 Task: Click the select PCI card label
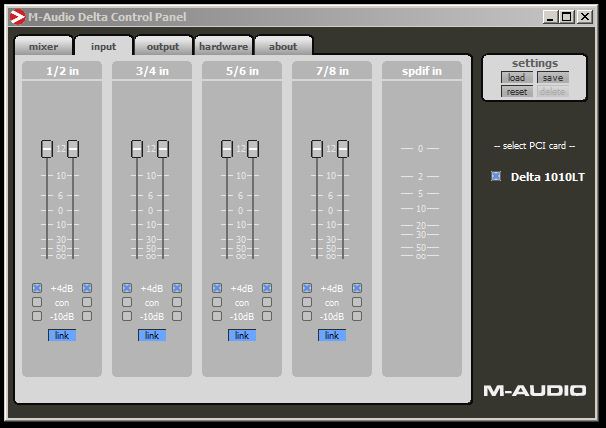pyautogui.click(x=535, y=146)
